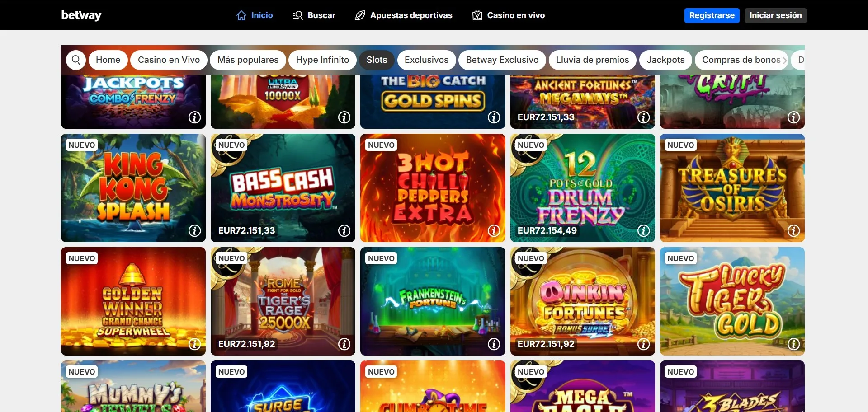Screen dimensions: 868x412
Task: Open info icon on King Kong Splash
Action: click(x=194, y=231)
